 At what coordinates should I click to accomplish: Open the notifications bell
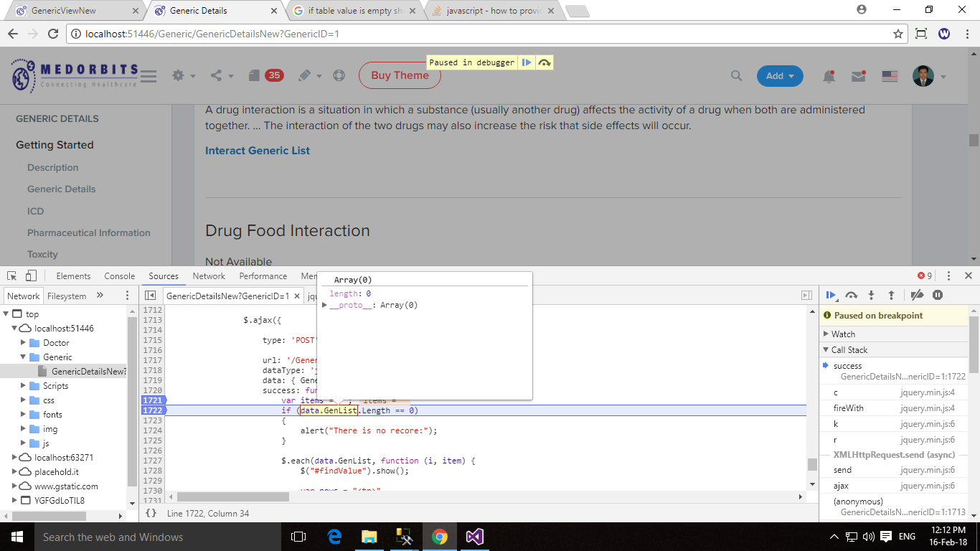click(x=829, y=76)
